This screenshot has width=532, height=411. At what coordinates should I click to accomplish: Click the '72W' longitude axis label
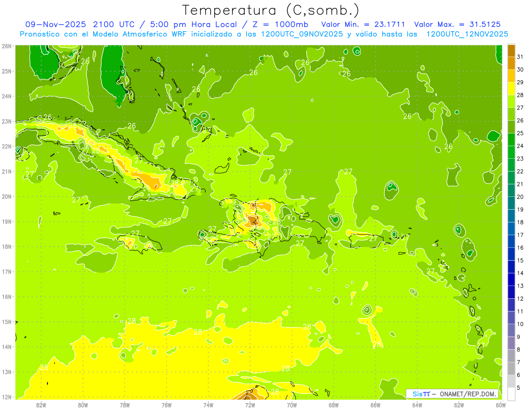250,405
